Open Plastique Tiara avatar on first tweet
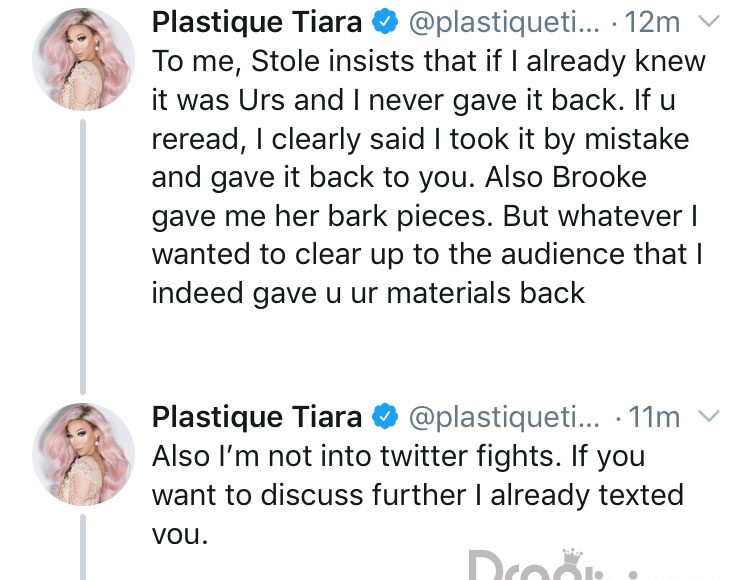 (83, 59)
